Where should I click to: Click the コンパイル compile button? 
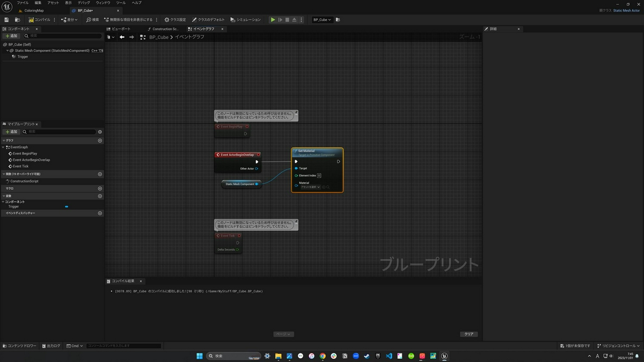click(x=40, y=20)
